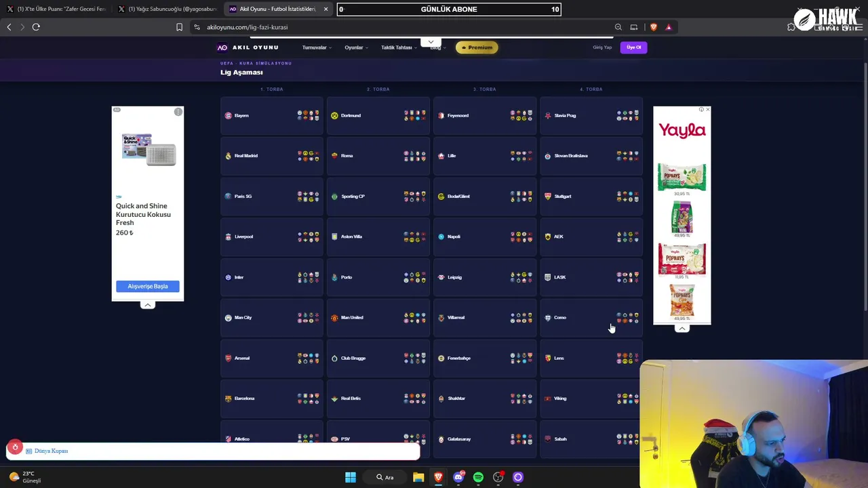
Task: Open the Brave rewards triangle icon
Action: click(669, 27)
